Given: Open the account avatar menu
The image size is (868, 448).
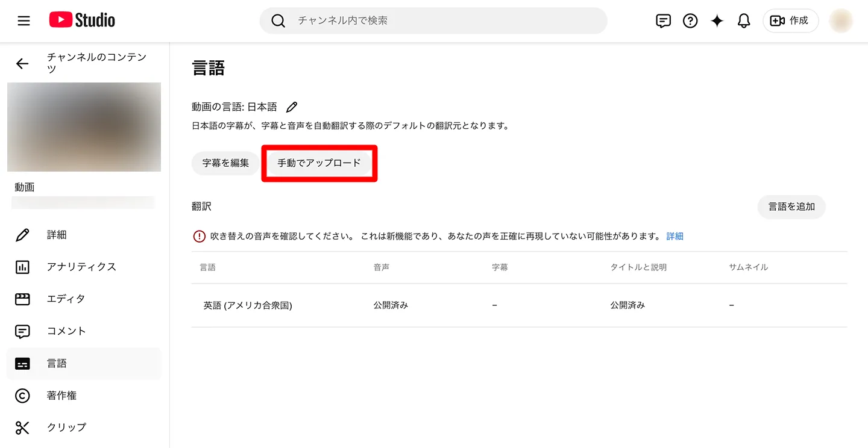Looking at the screenshot, I should click(841, 21).
